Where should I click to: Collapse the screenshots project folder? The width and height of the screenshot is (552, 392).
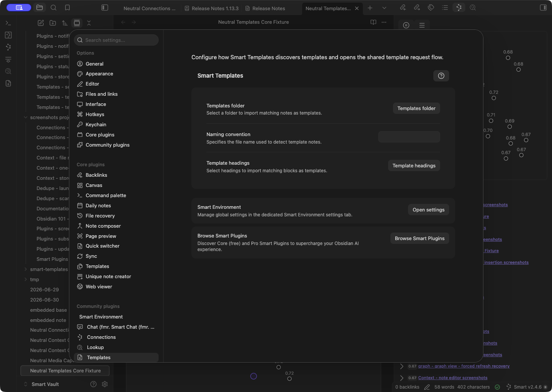tap(26, 118)
